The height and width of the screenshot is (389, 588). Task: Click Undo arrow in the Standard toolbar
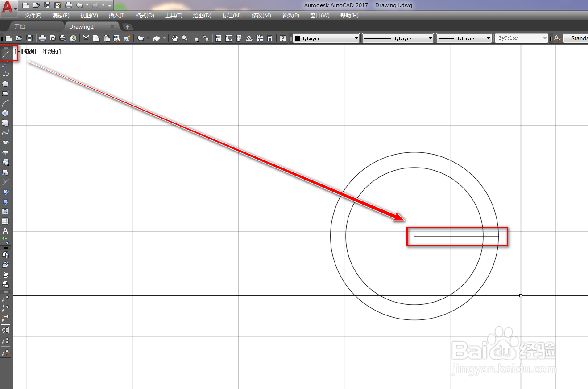pyautogui.click(x=140, y=38)
